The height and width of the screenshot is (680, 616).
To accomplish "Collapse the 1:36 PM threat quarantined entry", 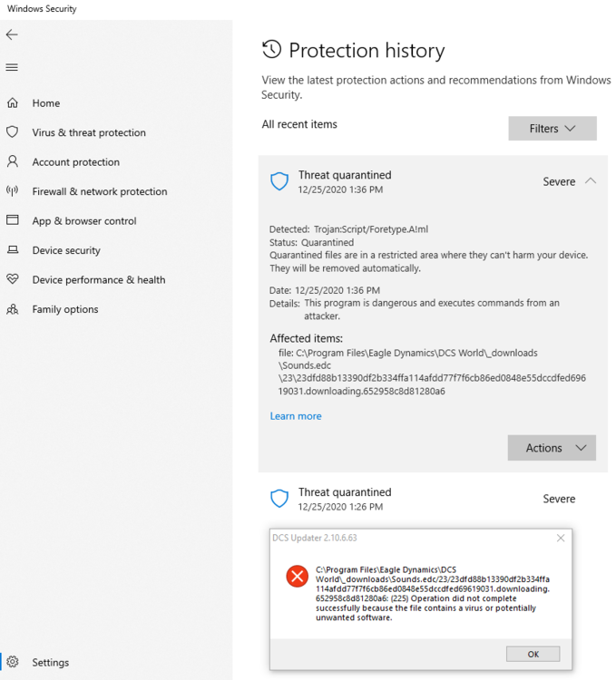I will click(591, 181).
